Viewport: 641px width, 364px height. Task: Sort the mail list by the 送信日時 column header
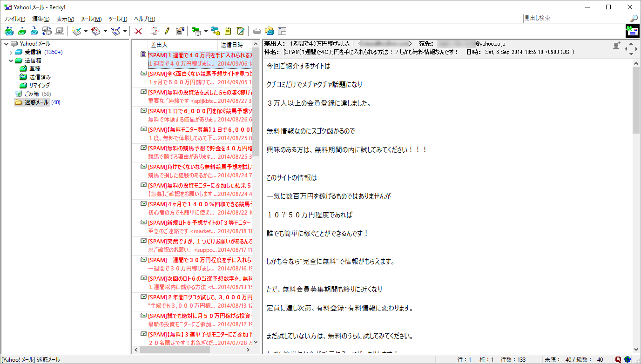235,45
